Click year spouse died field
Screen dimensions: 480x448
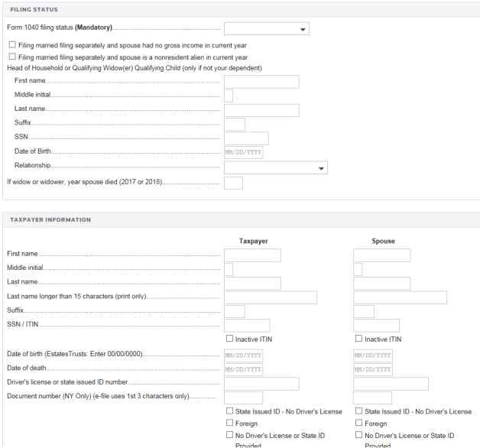pyautogui.click(x=233, y=183)
